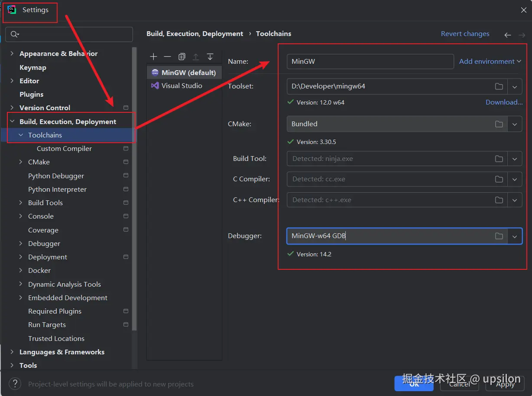532x396 pixels.
Task: Expand Languages & Frameworks section
Action: click(12, 352)
